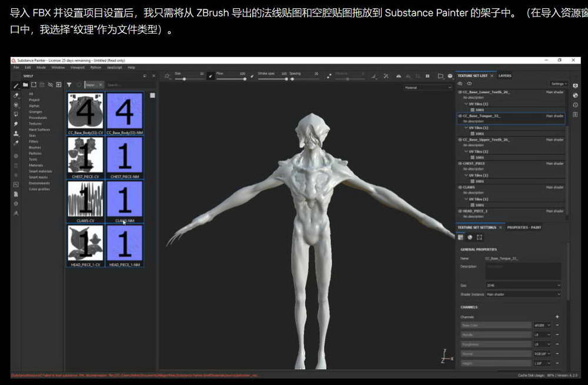Toggle the shelf grid view size button

pos(152,95)
